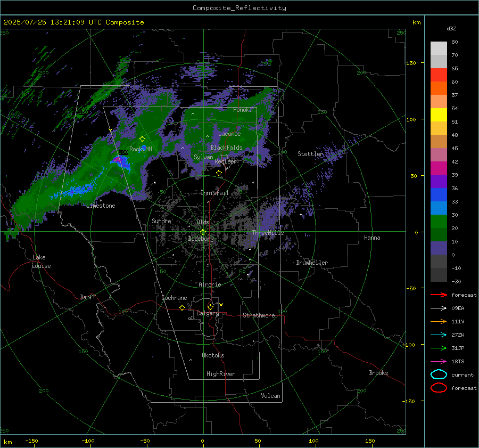Click the Vulcan label
The width and height of the screenshot is (479, 448).
pos(270,396)
